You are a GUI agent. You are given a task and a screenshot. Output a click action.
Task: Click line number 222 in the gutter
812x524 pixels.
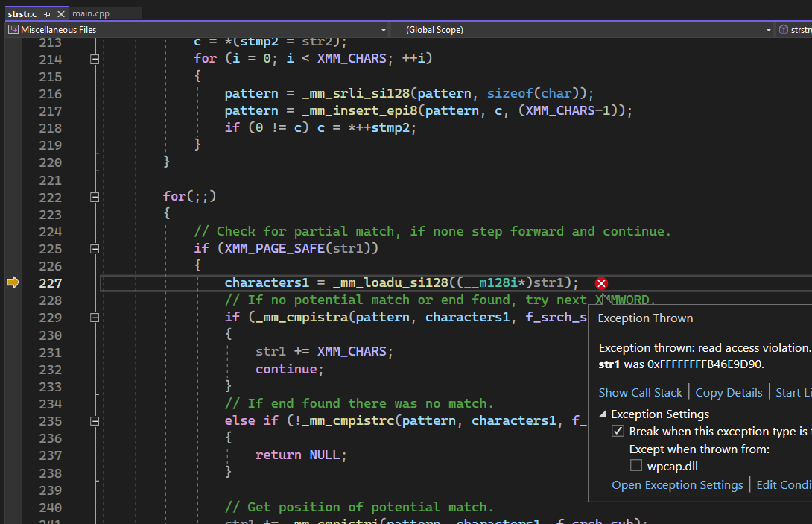50,198
